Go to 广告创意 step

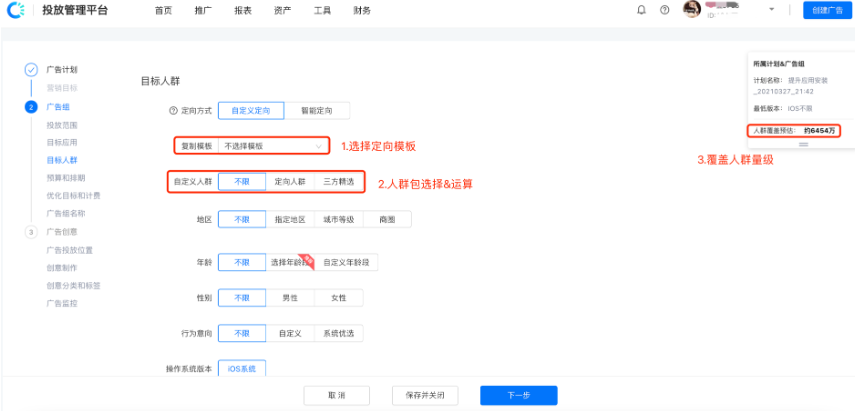62,232
